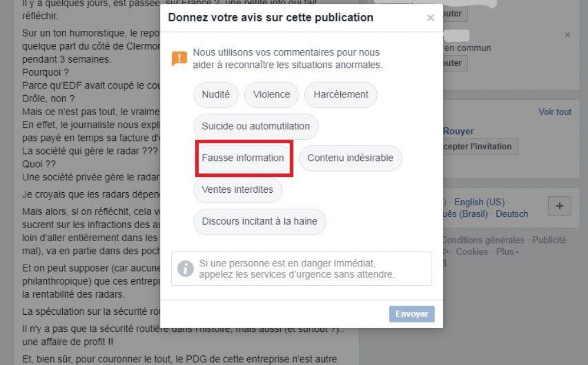
Task: Select the Nudité option
Action: 216,95
